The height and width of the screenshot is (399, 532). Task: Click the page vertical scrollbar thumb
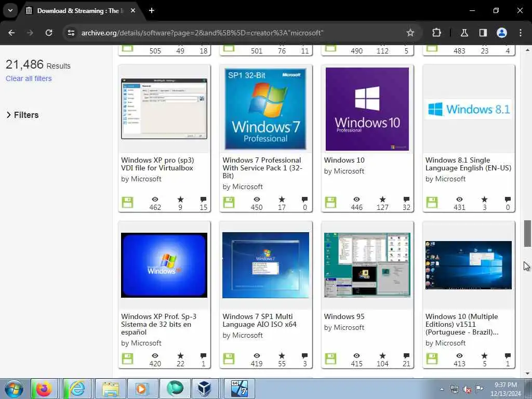527,233
